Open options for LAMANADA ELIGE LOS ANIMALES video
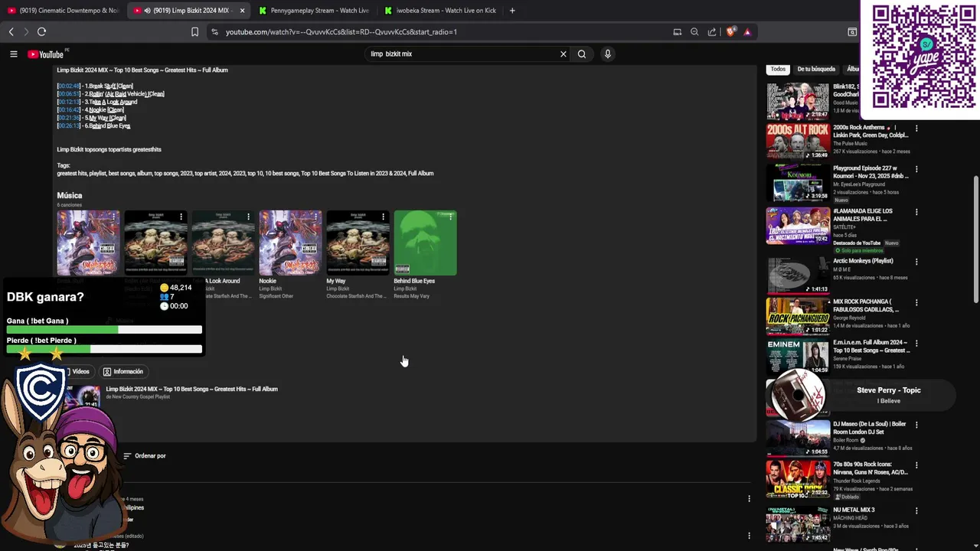980x551 pixels. click(916, 212)
